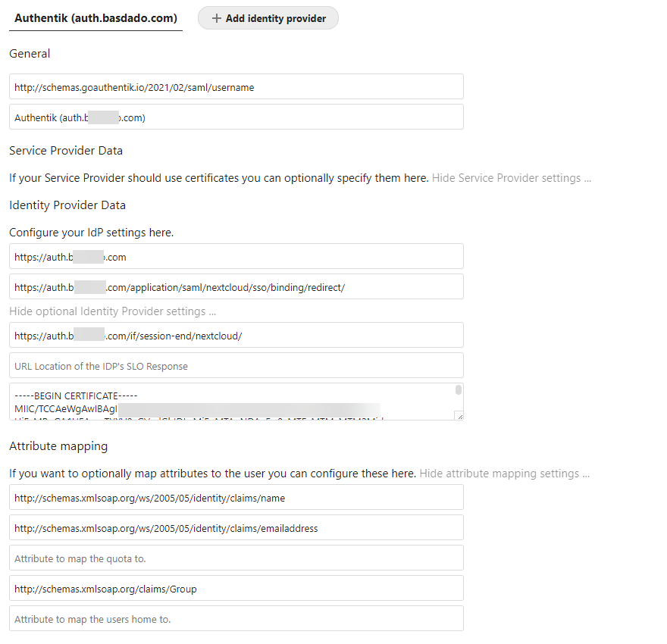This screenshot has height=644, width=667.
Task: Click the emailaddress claim mapping field
Action: pyautogui.click(x=235, y=528)
